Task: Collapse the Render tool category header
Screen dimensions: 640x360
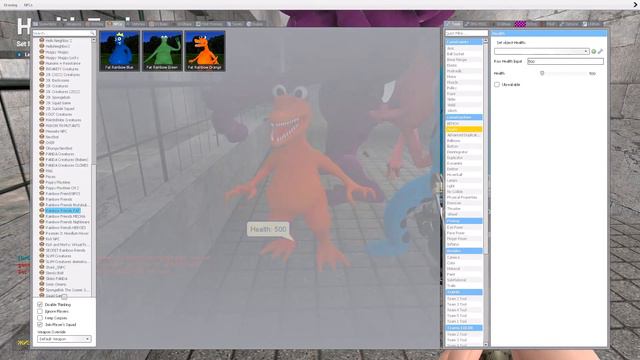Action: point(464,251)
